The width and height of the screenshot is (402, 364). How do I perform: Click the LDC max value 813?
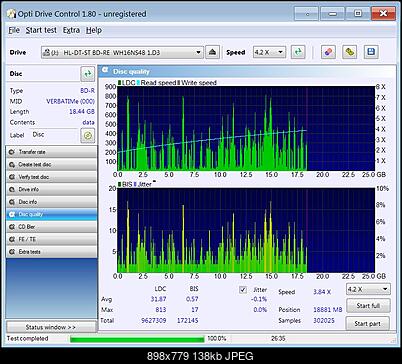[x=161, y=310]
